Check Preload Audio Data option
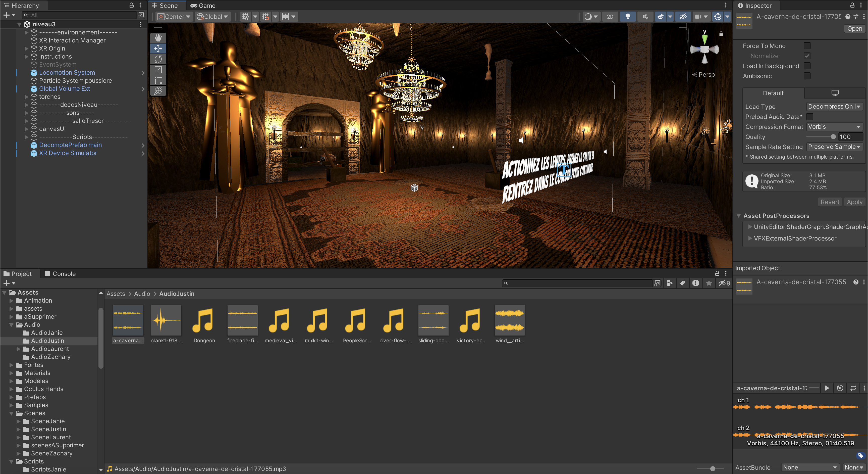The width and height of the screenshot is (868, 474). pos(810,117)
